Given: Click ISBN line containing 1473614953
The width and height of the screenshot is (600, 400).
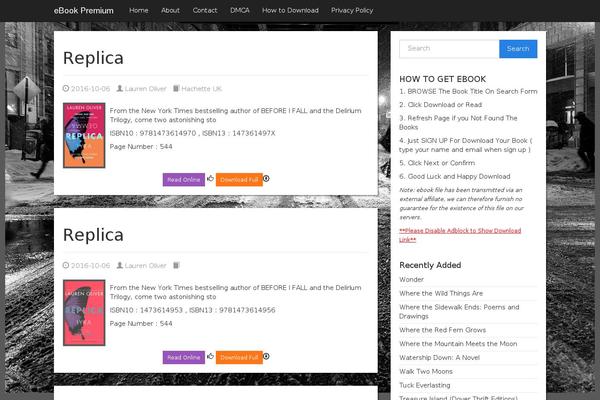Looking at the screenshot, I should pyautogui.click(x=192, y=310).
